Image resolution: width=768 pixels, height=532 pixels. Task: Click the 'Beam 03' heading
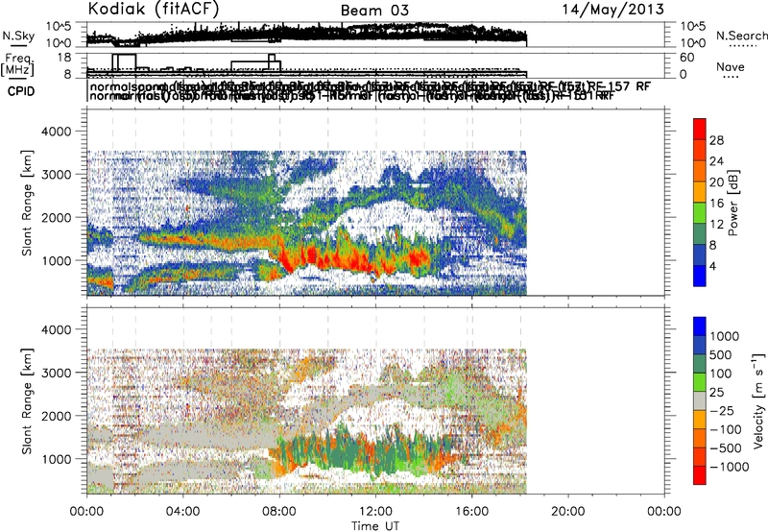click(x=374, y=11)
